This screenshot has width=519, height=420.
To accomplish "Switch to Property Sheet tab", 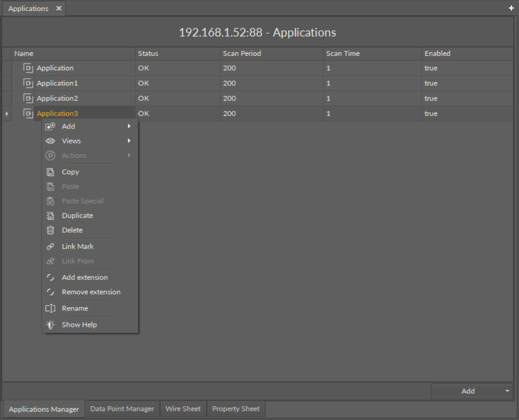I will (x=236, y=409).
